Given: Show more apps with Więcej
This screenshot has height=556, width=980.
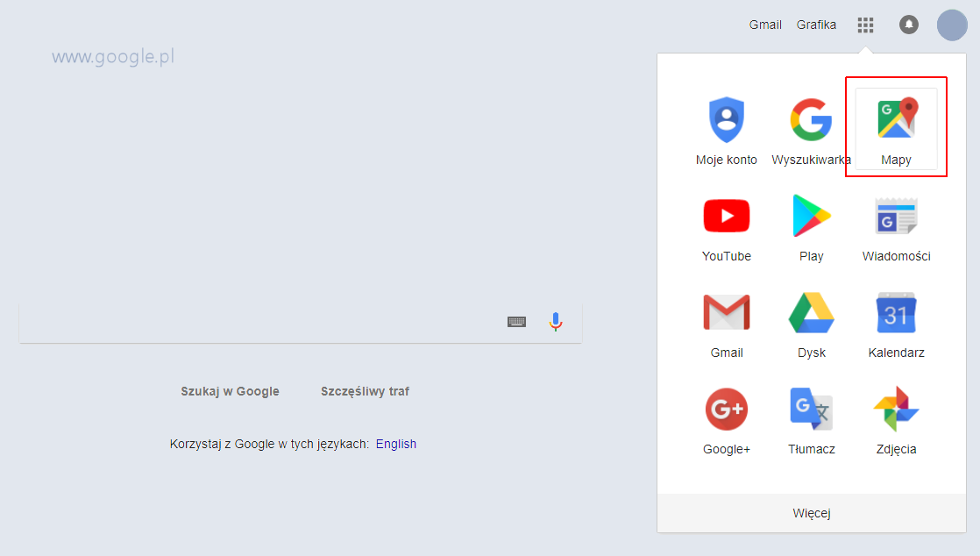Looking at the screenshot, I should tap(811, 513).
